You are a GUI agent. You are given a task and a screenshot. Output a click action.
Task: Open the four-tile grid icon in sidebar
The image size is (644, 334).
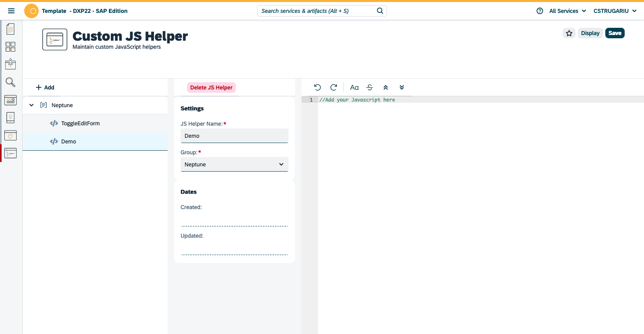10,47
